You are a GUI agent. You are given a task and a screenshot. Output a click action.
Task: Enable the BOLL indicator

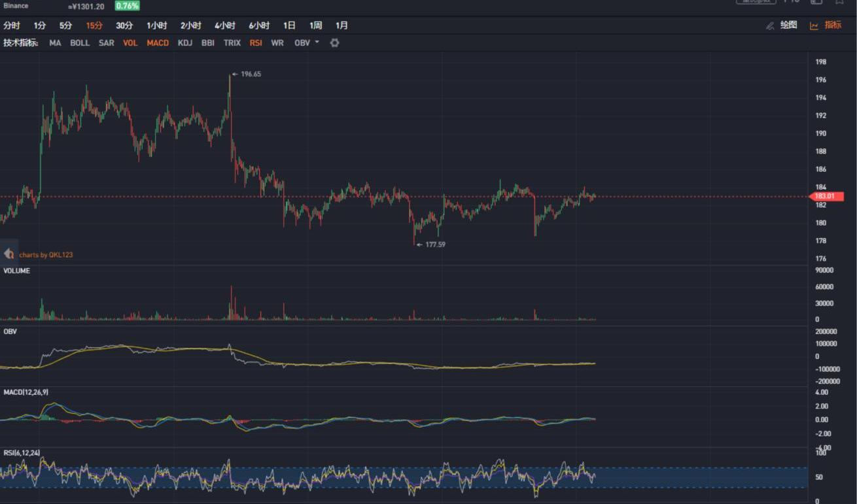coord(80,43)
